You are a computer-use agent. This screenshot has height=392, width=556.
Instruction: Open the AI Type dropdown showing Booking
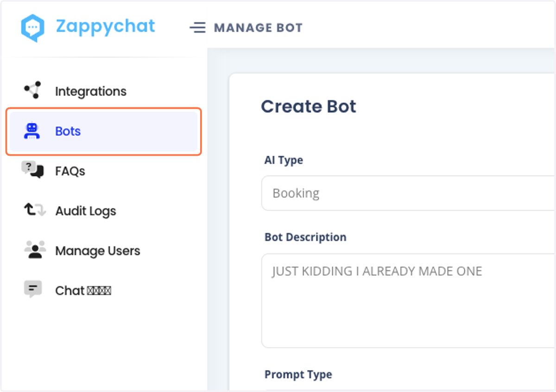coord(409,193)
